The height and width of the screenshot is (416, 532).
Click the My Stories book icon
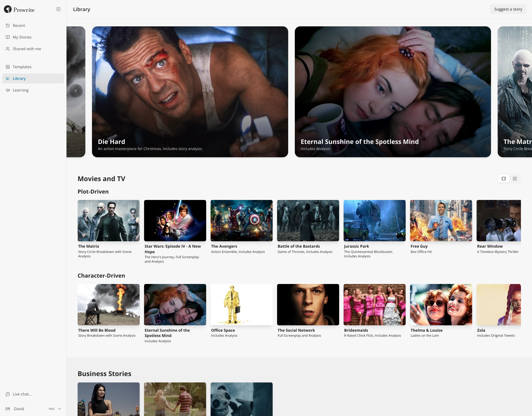8,37
